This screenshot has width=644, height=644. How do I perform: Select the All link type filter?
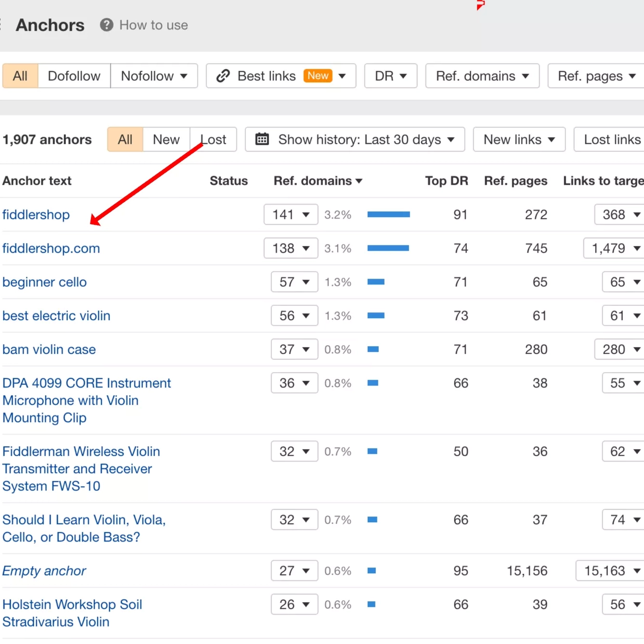click(20, 76)
